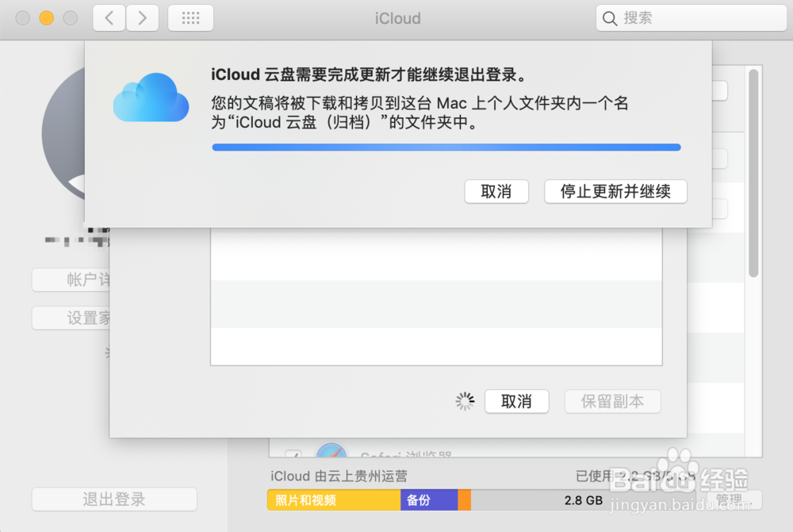The image size is (793, 532).
Task: Click the yellow minimize window button
Action: (47, 17)
